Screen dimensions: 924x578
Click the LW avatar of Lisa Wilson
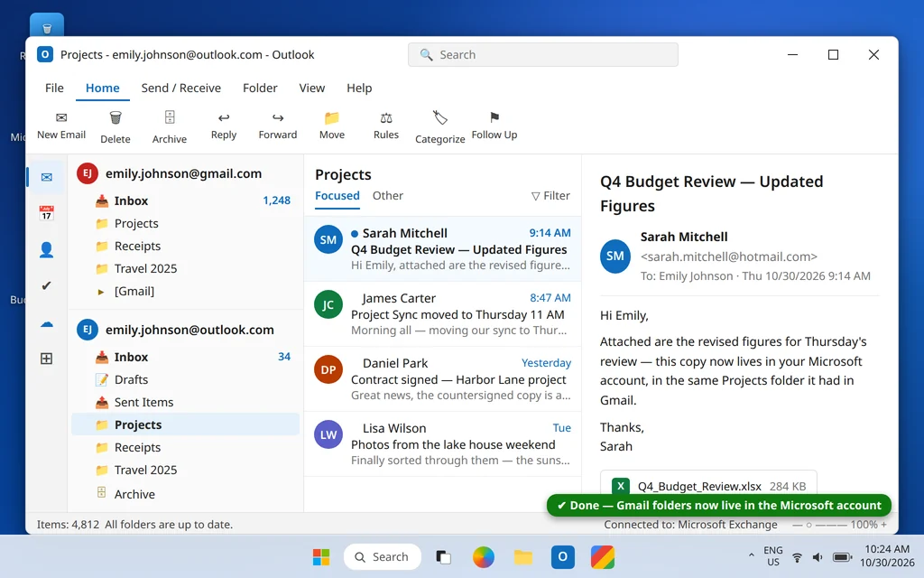(x=328, y=434)
